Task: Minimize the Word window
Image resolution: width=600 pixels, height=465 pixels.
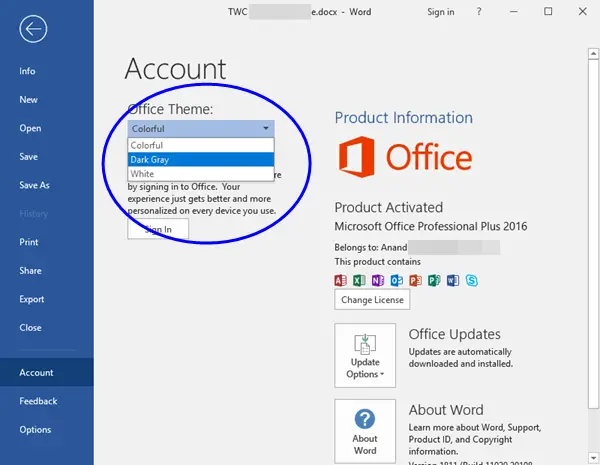Action: pyautogui.click(x=514, y=12)
